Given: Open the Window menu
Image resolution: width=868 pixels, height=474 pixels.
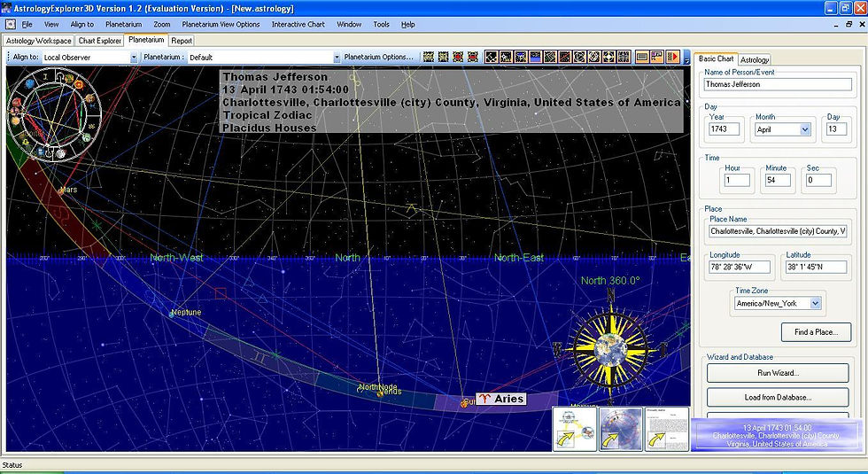Looking at the screenshot, I should pos(349,25).
